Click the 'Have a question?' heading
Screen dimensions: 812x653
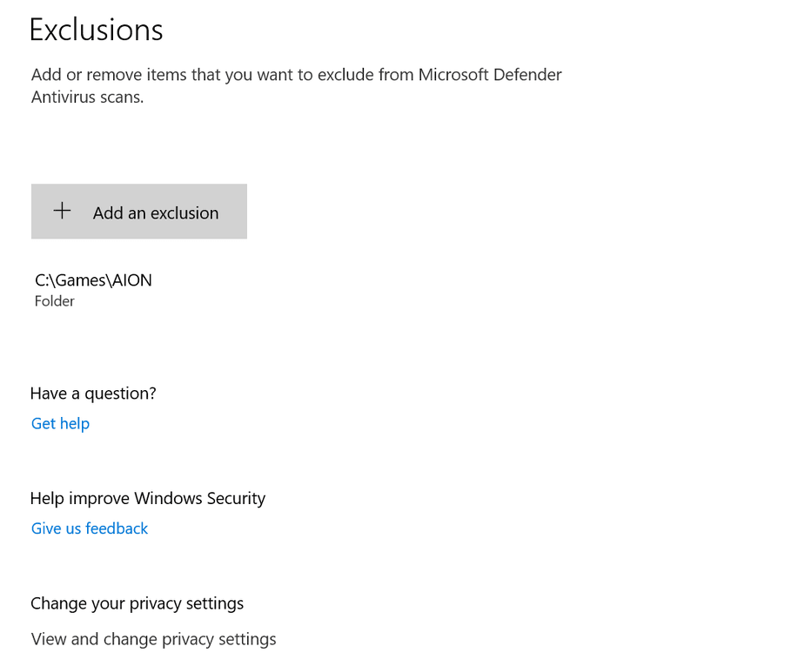(x=93, y=394)
